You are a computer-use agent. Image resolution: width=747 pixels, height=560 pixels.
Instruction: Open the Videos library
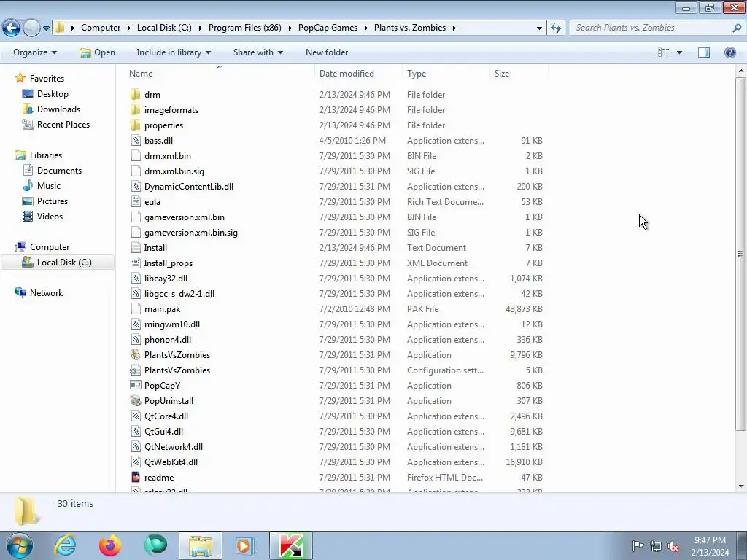[x=50, y=216]
